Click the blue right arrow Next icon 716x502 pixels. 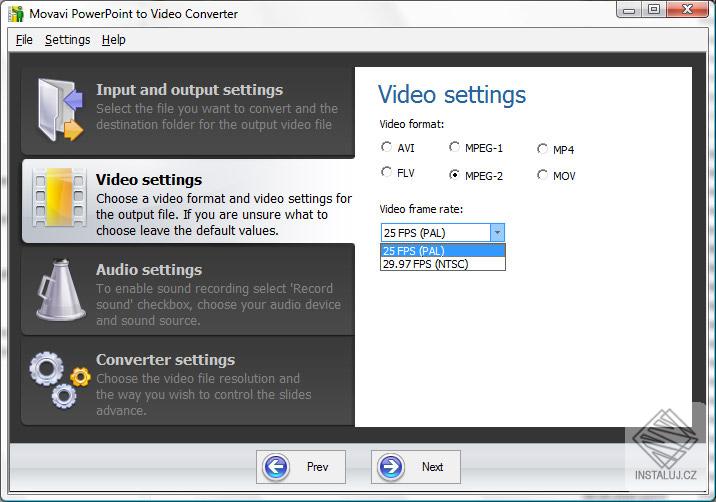click(x=391, y=467)
